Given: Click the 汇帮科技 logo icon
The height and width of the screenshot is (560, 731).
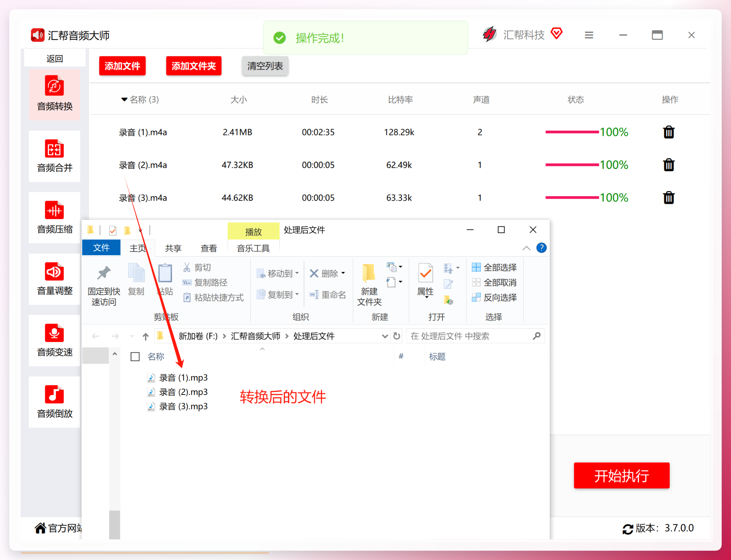Looking at the screenshot, I should point(489,34).
